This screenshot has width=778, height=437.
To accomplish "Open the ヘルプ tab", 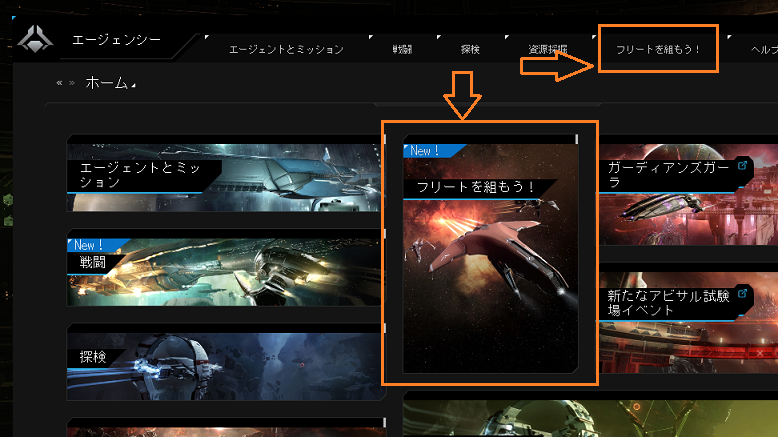I will (764, 49).
